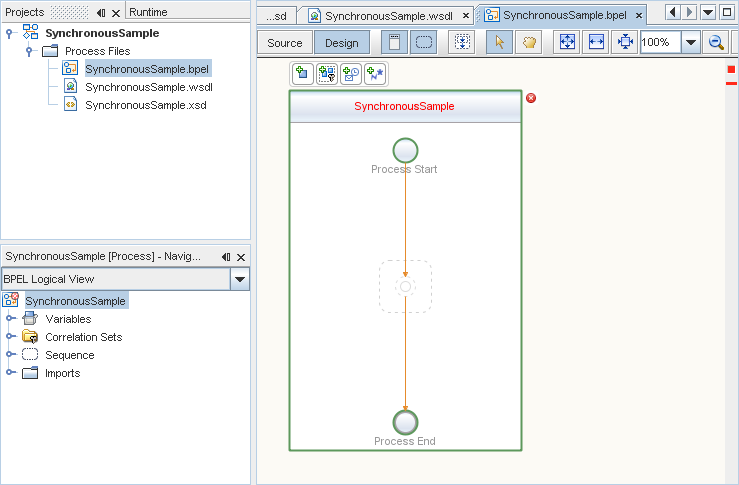The image size is (739, 485).
Task: Click the fit diagram to window icon
Action: (x=567, y=43)
